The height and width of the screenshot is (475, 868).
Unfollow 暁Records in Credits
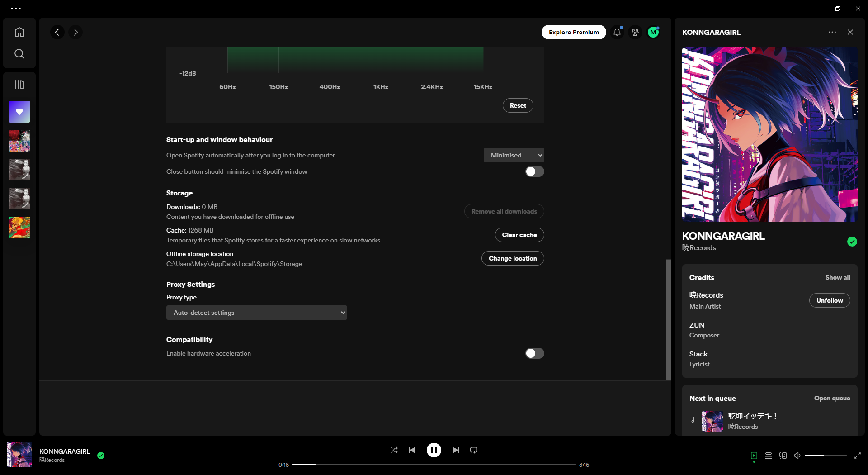pos(830,300)
